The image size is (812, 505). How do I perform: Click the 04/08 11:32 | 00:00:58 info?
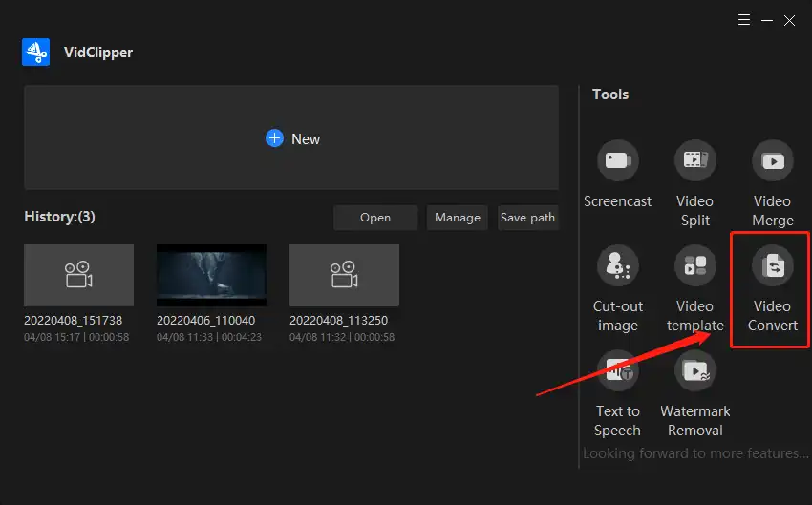(342, 337)
